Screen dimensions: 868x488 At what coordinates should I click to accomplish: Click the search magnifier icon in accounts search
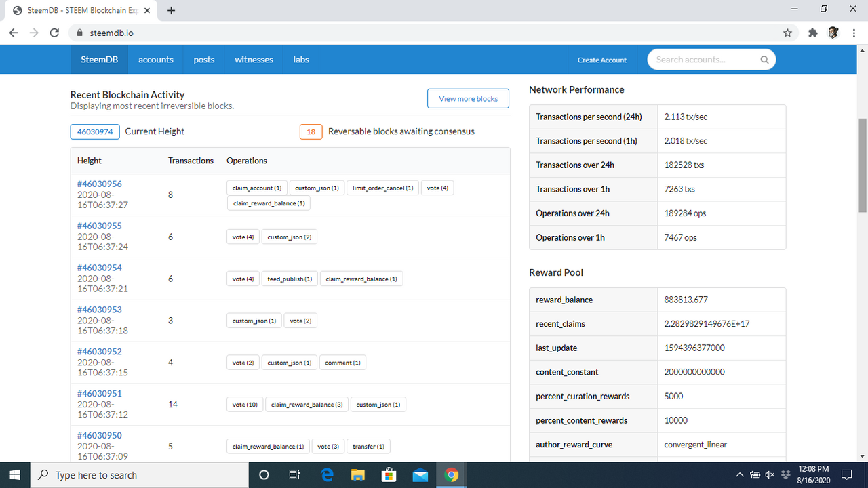(x=764, y=60)
